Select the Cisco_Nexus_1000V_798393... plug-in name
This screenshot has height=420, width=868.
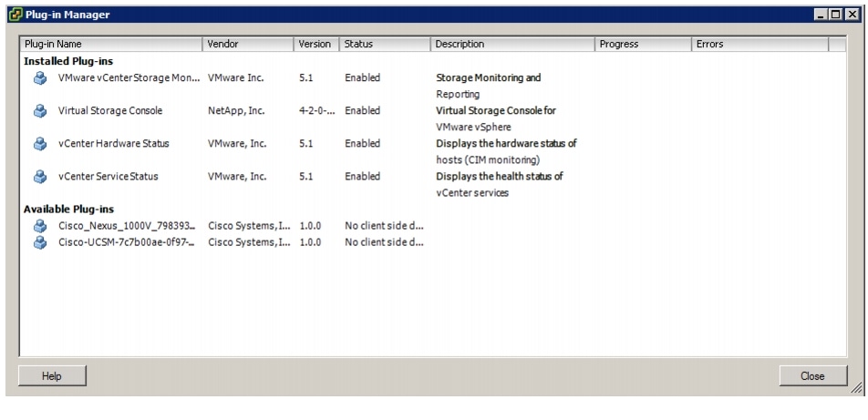(x=127, y=226)
